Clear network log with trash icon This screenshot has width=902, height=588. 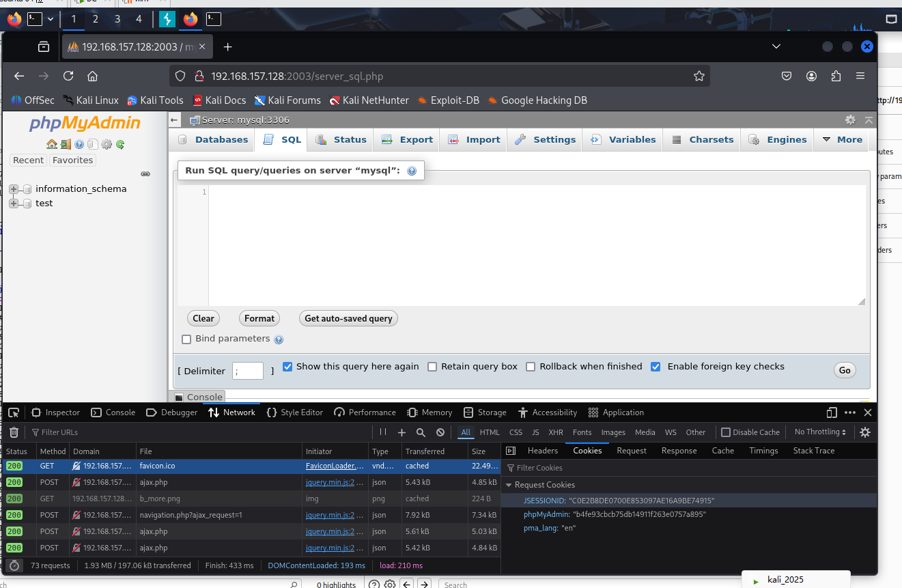(14, 432)
